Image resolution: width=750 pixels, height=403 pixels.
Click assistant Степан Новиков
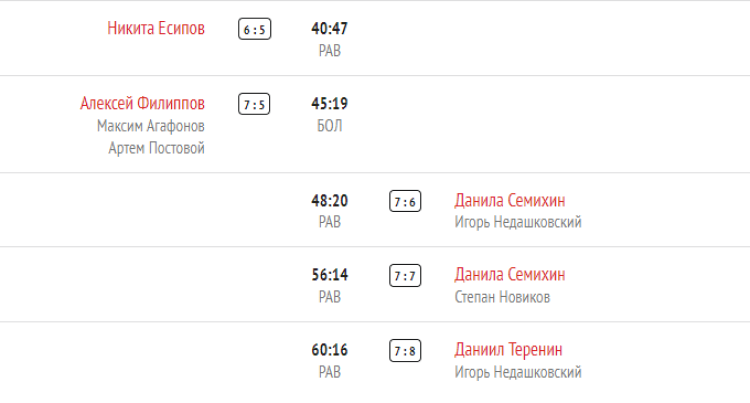pos(502,297)
